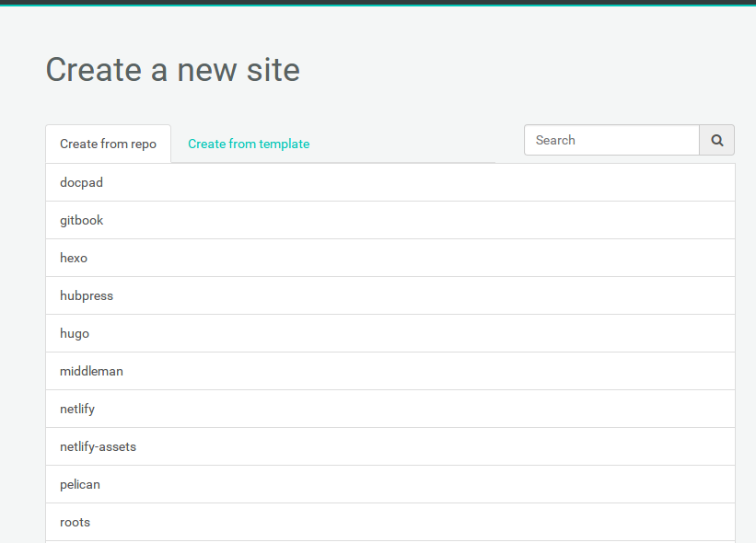The height and width of the screenshot is (543, 756).
Task: Pick the hexo repository
Action: pos(390,258)
